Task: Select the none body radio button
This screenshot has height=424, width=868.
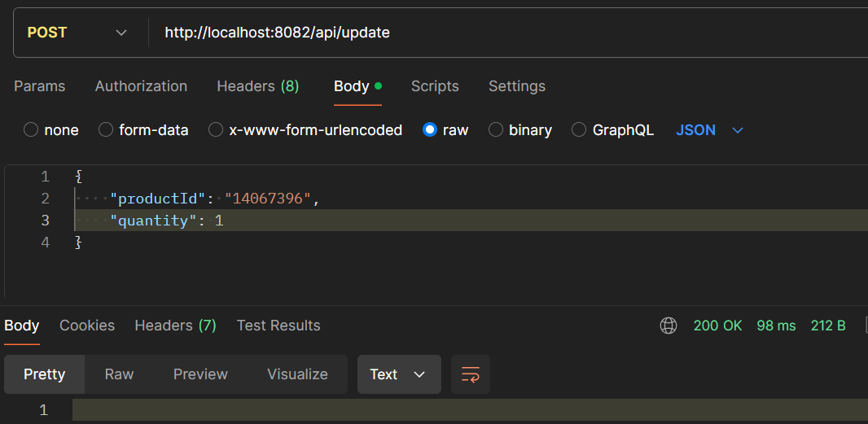Action: click(31, 130)
